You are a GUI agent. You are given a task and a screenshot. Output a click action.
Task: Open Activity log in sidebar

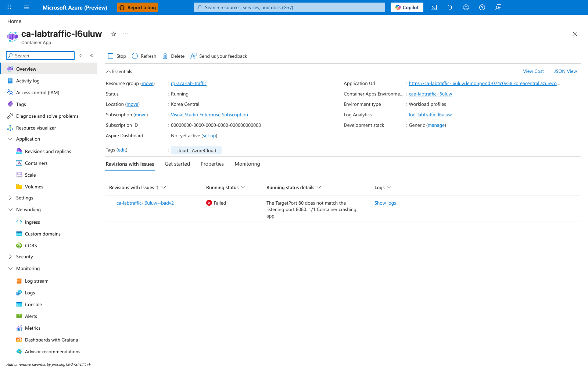(28, 81)
